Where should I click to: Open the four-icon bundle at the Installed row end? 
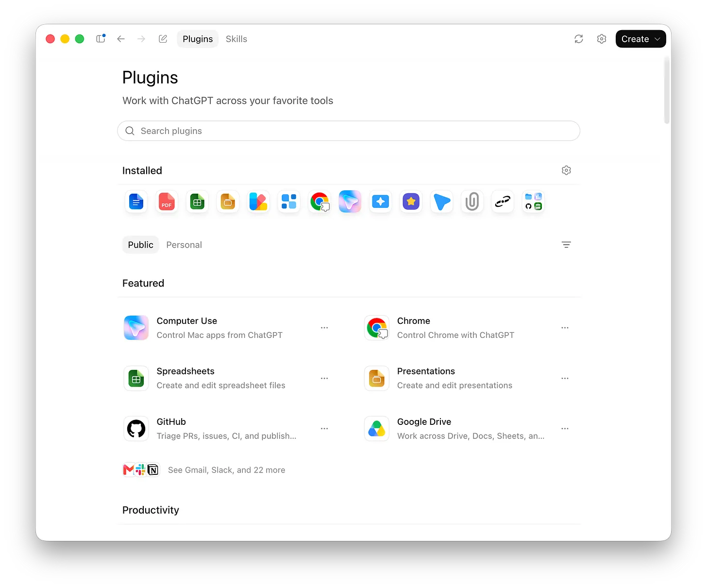[x=533, y=202]
